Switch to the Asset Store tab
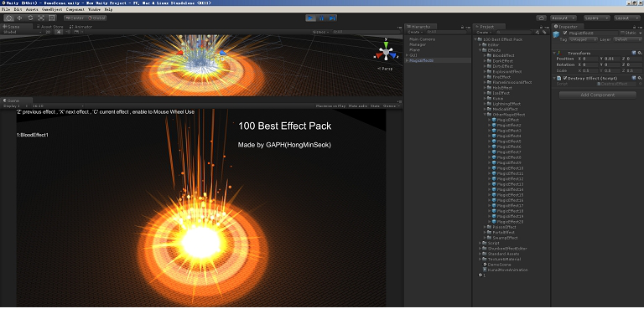 point(49,27)
